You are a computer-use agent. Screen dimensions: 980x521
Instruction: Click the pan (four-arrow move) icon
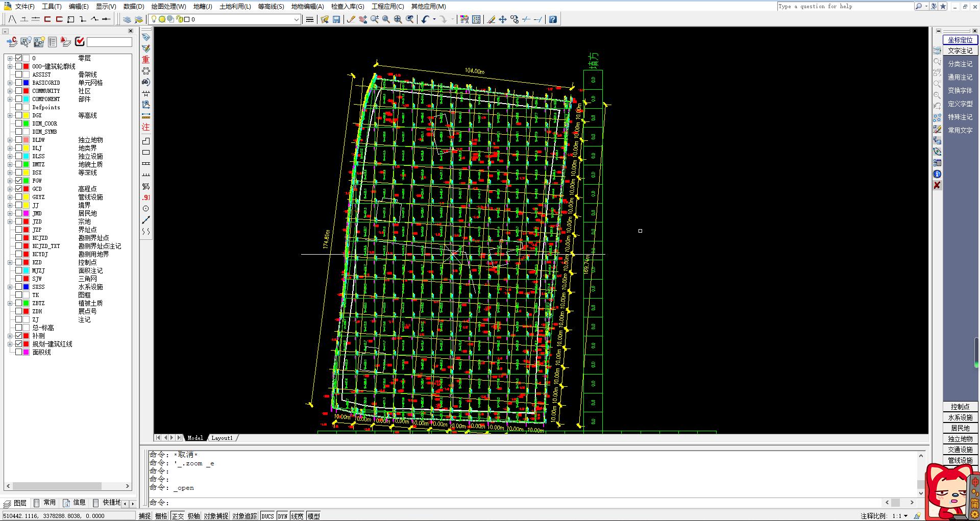(503, 19)
